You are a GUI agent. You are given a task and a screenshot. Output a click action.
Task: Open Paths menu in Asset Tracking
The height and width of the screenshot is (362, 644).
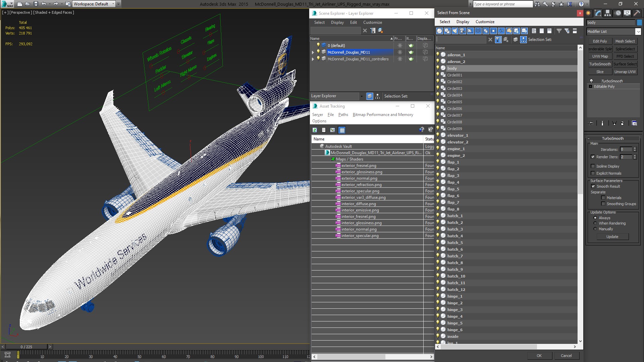click(343, 115)
